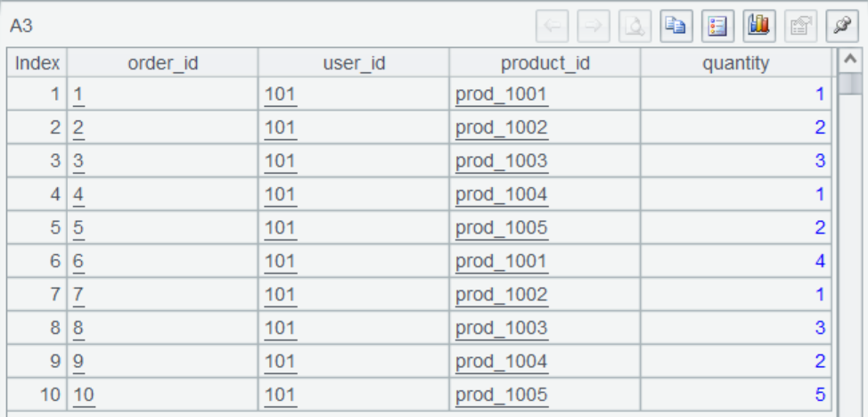Click the magnifier document icon
This screenshot has height=417, width=868.
coord(635,27)
